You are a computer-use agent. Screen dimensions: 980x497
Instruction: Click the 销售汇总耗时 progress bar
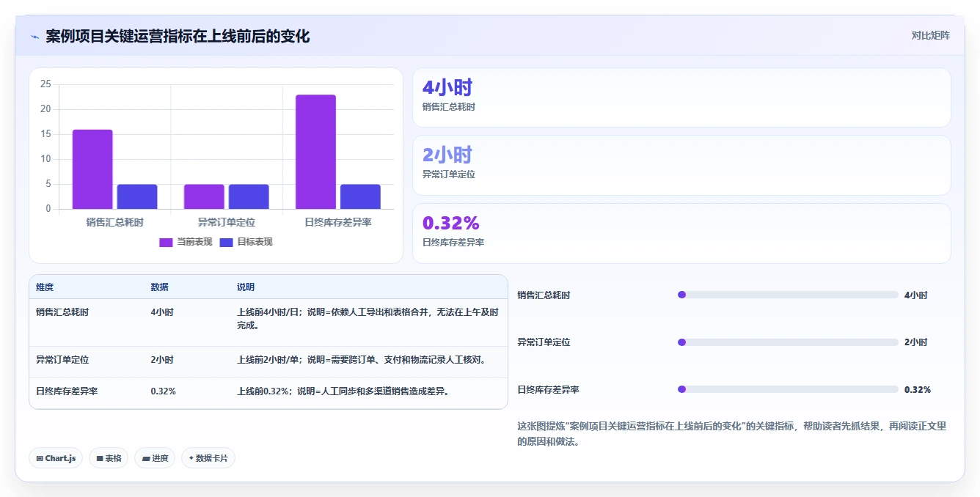click(788, 295)
